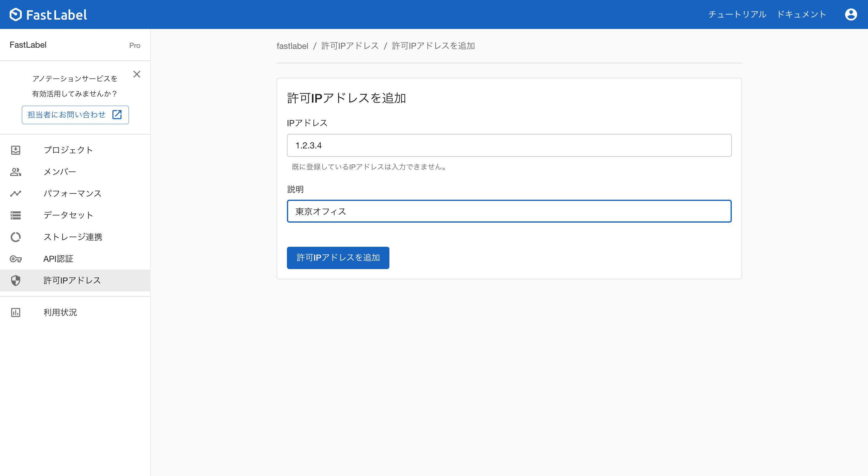Click the API認証 key icon
This screenshot has width=868, height=476.
coord(15,259)
